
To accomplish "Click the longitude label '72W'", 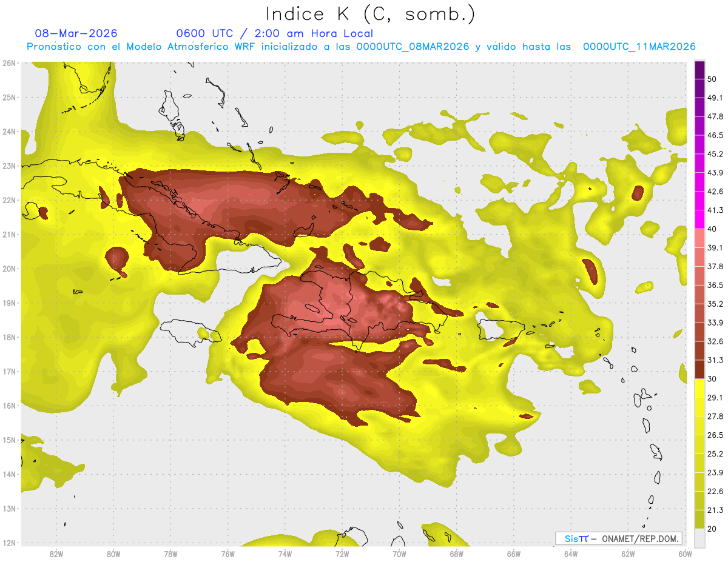I will coord(342,554).
